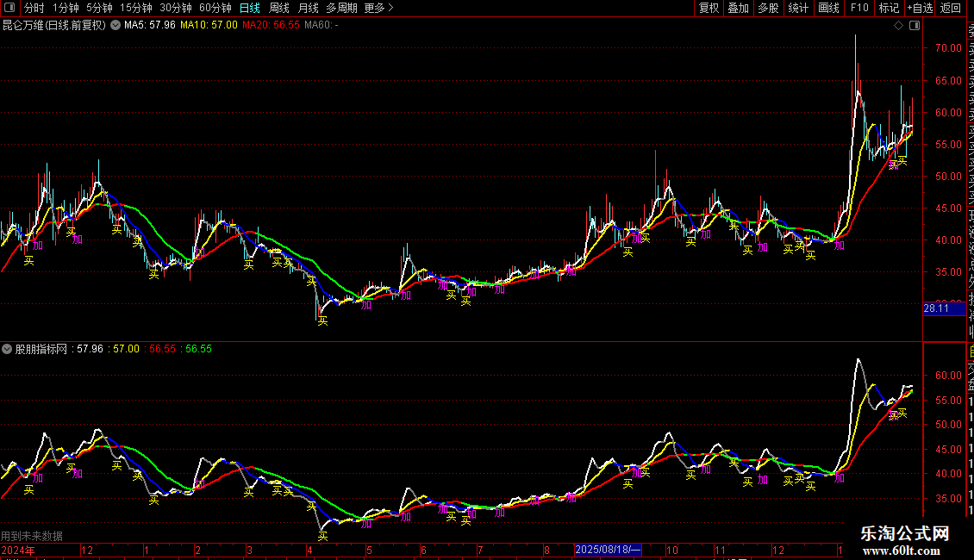Switch to 周线 weekly chart
974x560 pixels.
(279, 8)
